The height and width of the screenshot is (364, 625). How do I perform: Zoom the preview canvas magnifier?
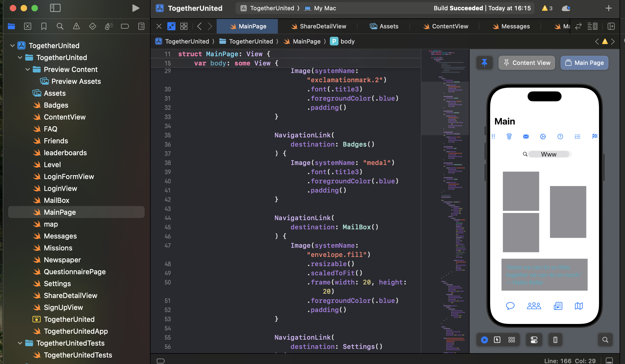(605, 340)
